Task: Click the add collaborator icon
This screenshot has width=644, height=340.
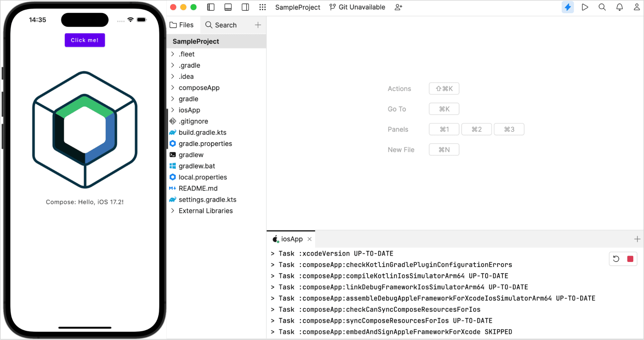Action: (398, 7)
